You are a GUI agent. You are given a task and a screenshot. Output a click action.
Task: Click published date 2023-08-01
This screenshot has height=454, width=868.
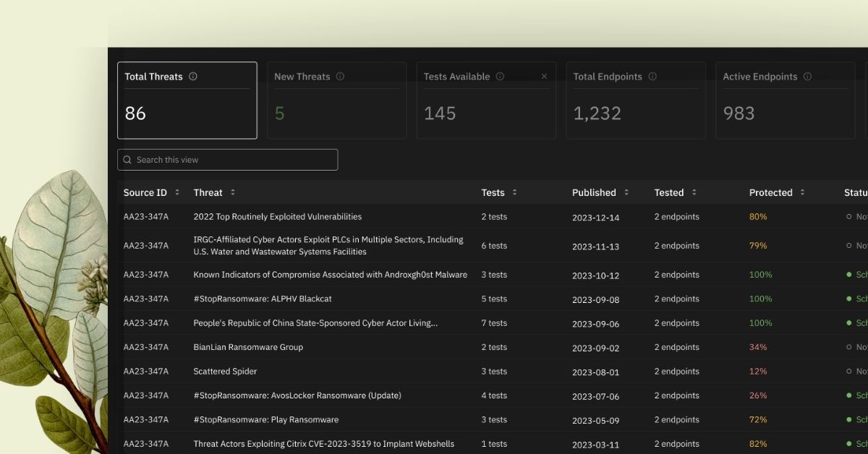pos(595,372)
